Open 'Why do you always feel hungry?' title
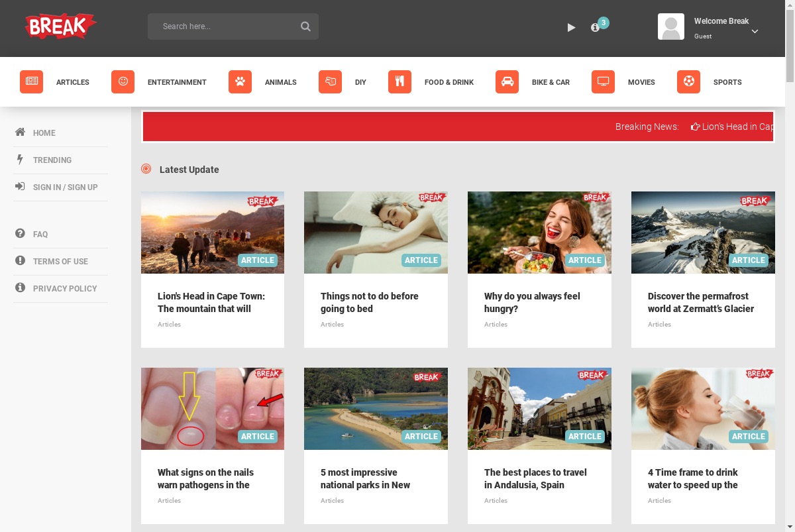Image resolution: width=795 pixels, height=532 pixels. pos(532,302)
